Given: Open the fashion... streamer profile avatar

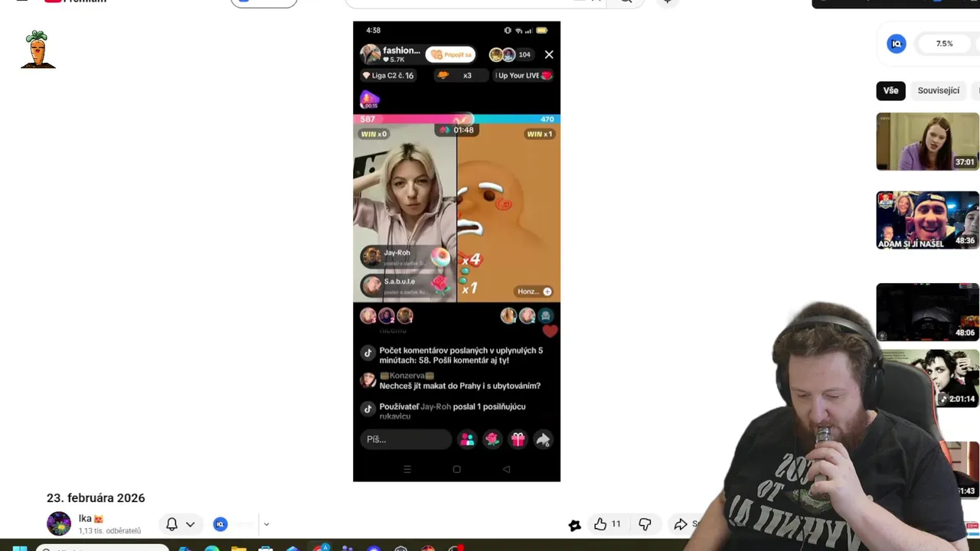Looking at the screenshot, I should [x=371, y=54].
